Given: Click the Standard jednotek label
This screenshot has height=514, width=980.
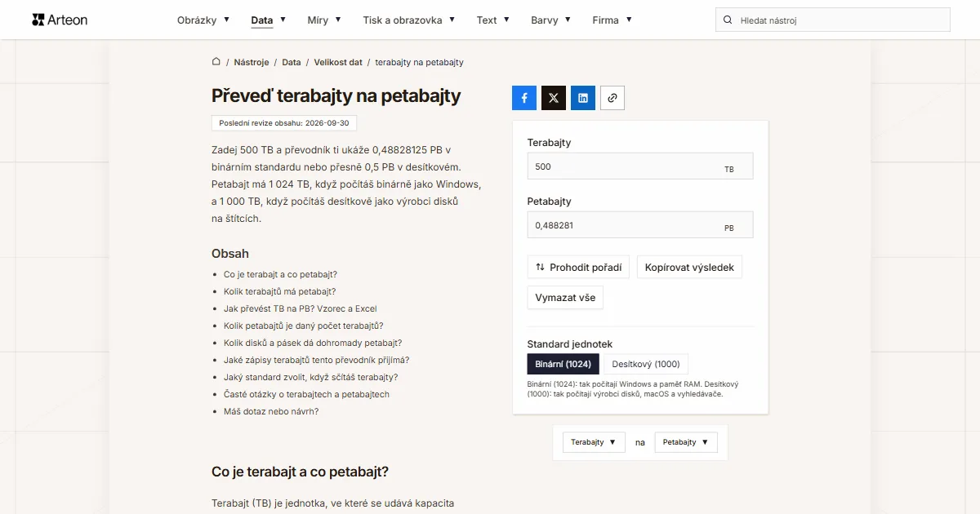Looking at the screenshot, I should coord(570,344).
